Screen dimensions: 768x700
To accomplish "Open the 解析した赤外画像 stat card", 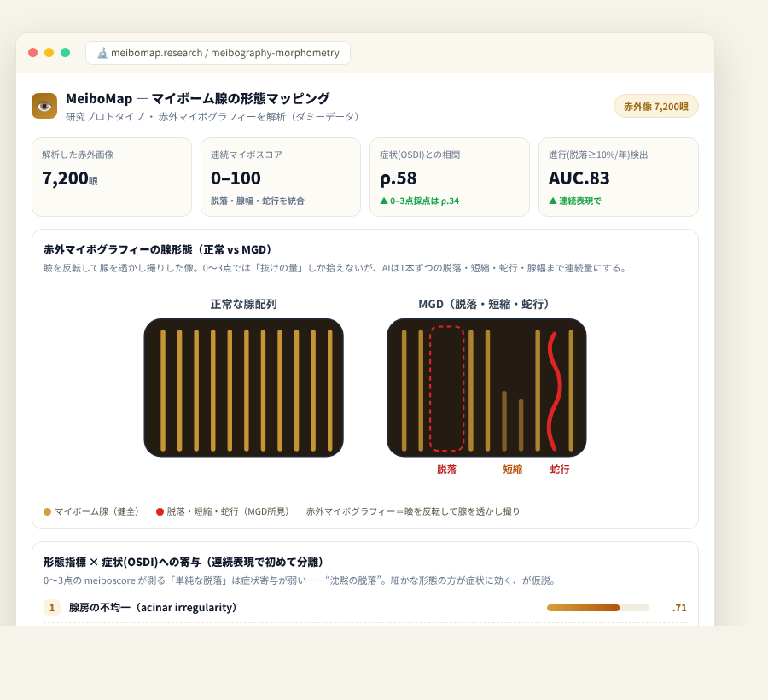I will (x=112, y=177).
